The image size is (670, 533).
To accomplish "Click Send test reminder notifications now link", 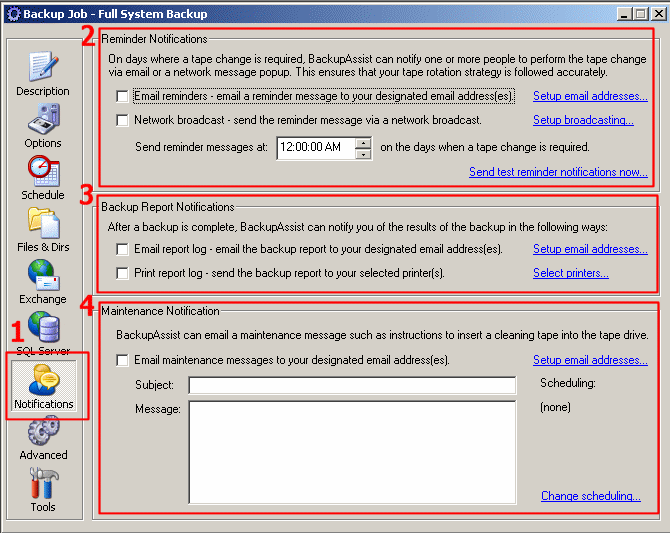I will pos(558,172).
